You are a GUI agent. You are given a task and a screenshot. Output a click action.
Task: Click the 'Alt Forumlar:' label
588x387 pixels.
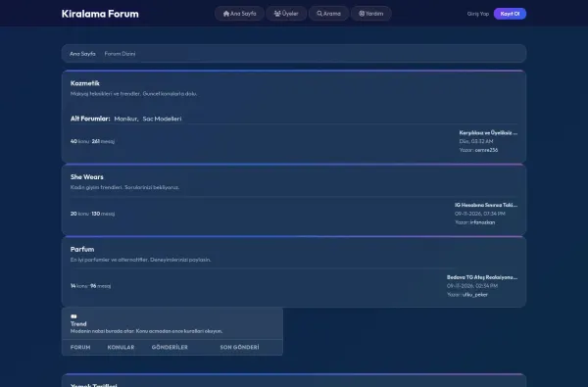[x=90, y=119]
